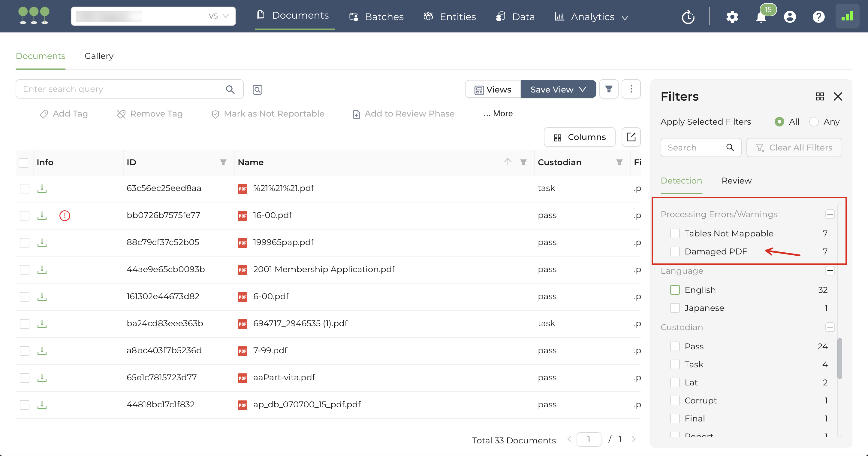The image size is (868, 456).
Task: Click the advanced search icon beside search box
Action: (x=258, y=90)
